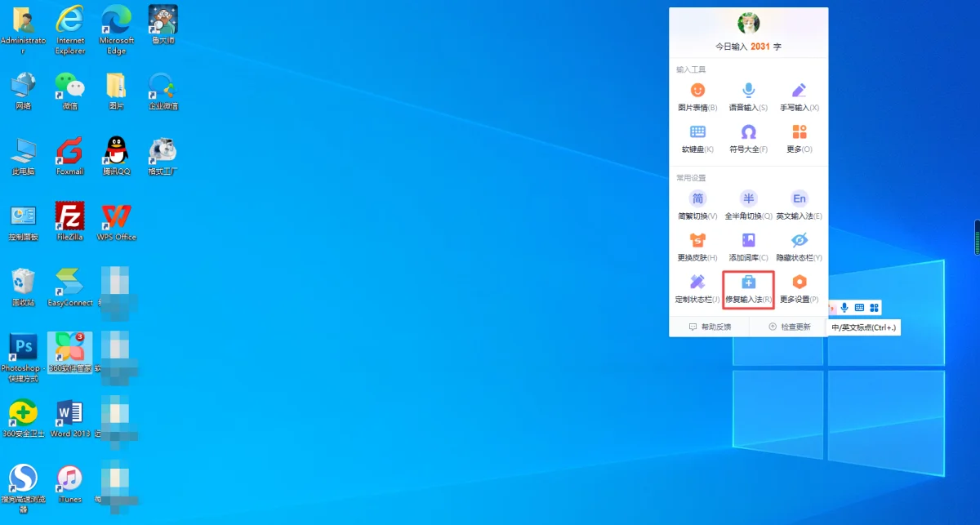Hide status bar via 隐藏状态栏
Image resolution: width=980 pixels, height=525 pixels.
pyautogui.click(x=799, y=240)
